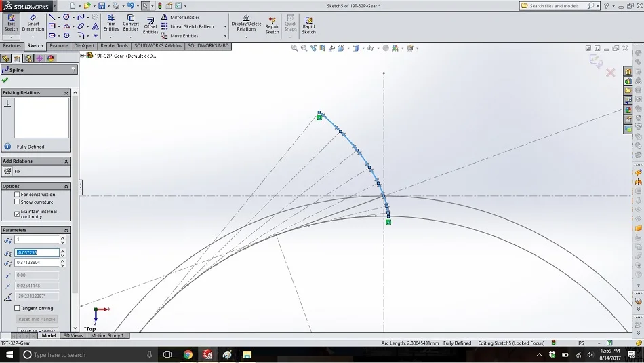Image resolution: width=644 pixels, height=363 pixels.
Task: Open the Trim Entities dropdown arrow
Action: pyautogui.click(x=111, y=37)
